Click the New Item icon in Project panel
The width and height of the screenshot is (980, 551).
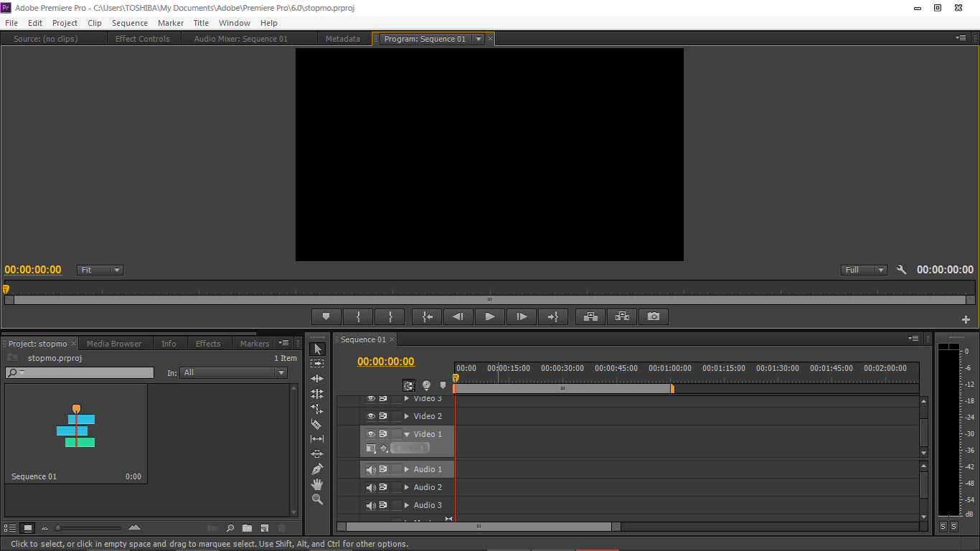(x=264, y=528)
